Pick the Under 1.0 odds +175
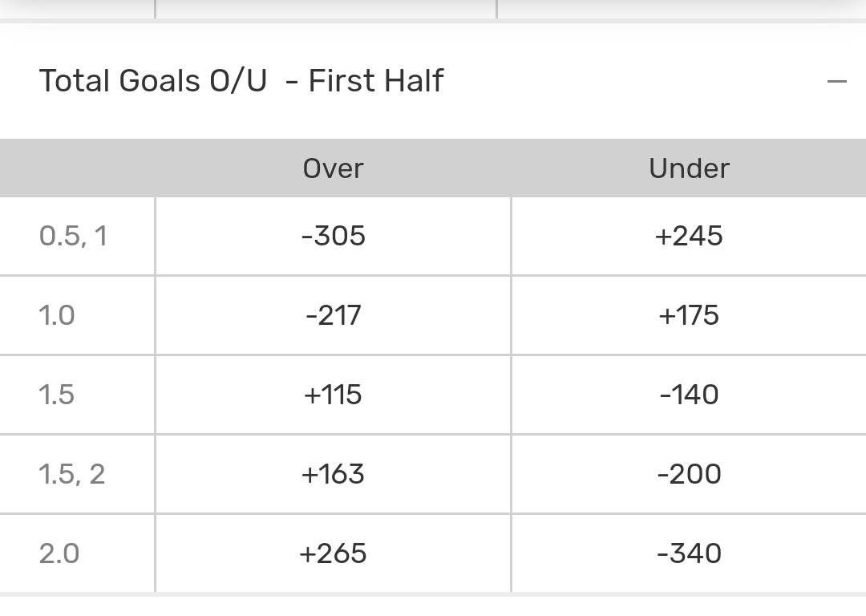Viewport: 866px width, 616px height. (x=689, y=315)
